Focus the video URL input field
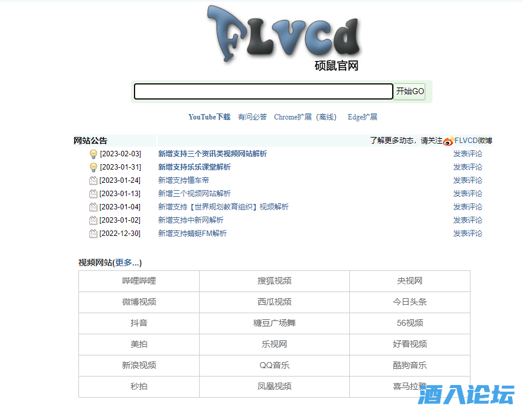This screenshot has width=523, height=420. 264,91
